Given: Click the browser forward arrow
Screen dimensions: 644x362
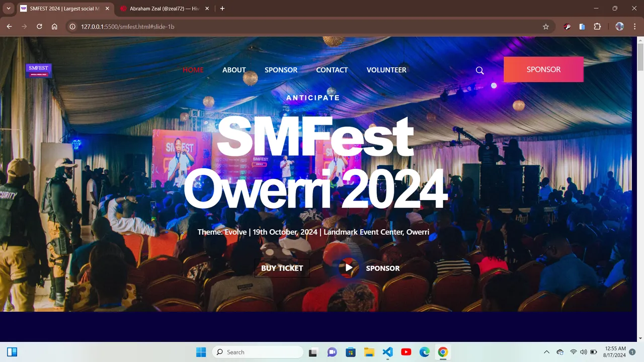Looking at the screenshot, I should pyautogui.click(x=24, y=27).
